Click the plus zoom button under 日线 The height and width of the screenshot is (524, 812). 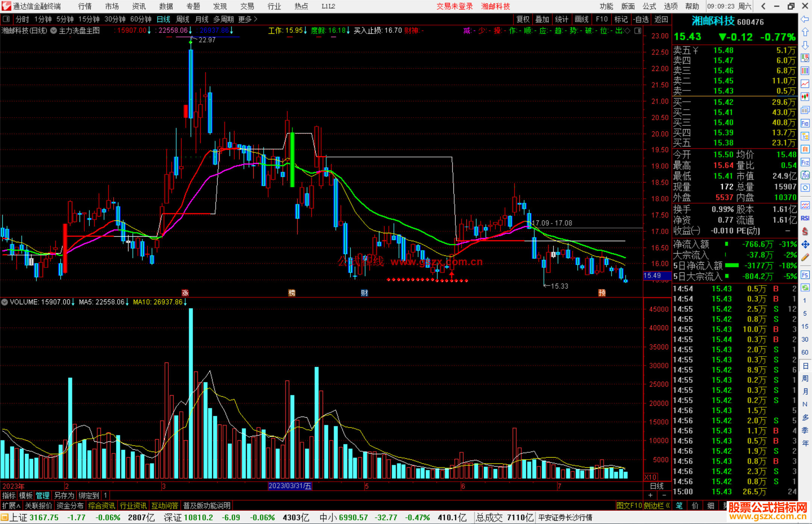[x=651, y=495]
